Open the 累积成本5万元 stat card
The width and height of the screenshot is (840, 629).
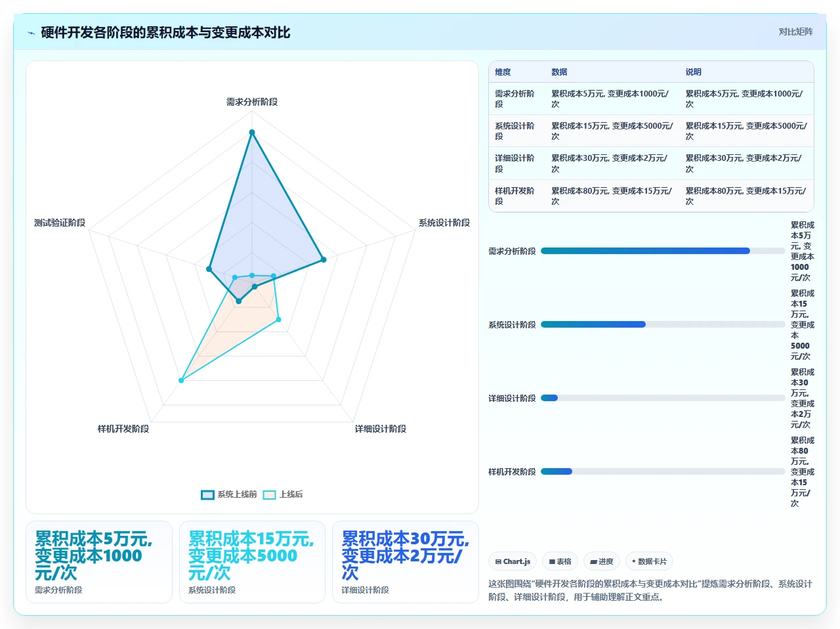(x=99, y=562)
